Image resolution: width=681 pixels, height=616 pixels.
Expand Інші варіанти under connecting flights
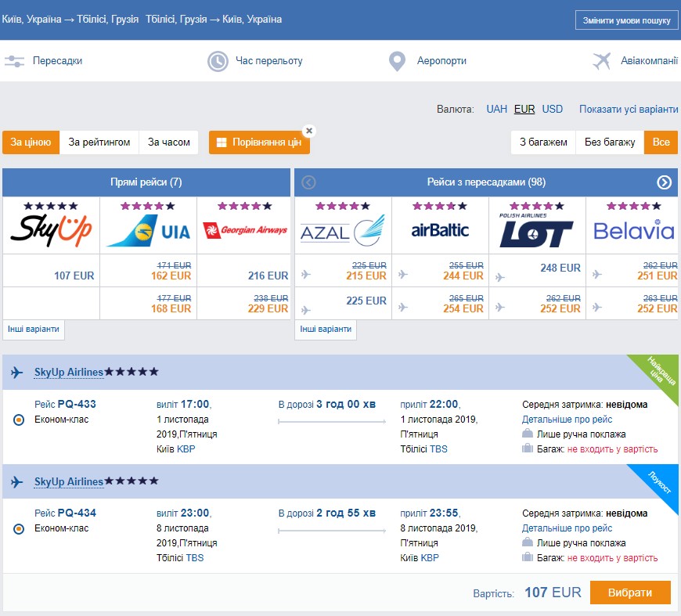click(326, 330)
